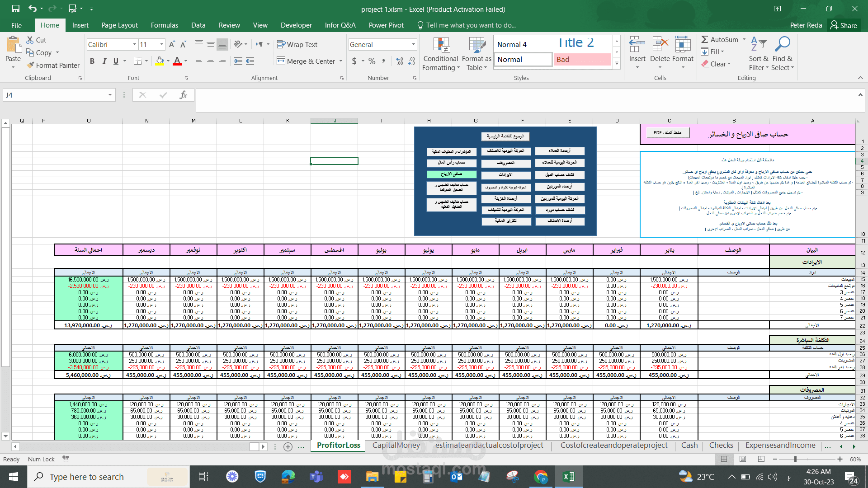Open the CapitalMoney sheet tab
This screenshot has height=488, width=868.
point(396,445)
